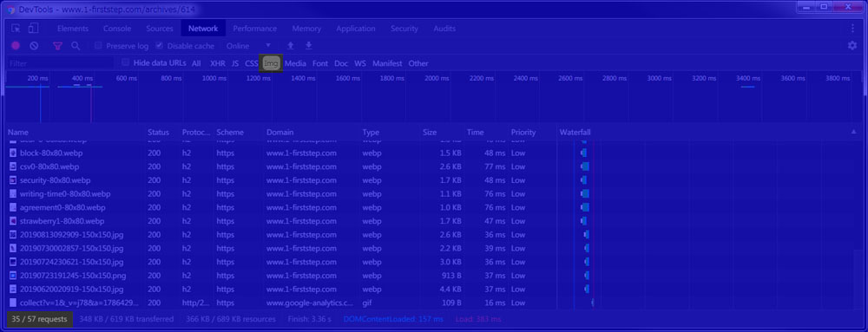This screenshot has height=332, width=868.
Task: Select the Img filter
Action: 271,63
